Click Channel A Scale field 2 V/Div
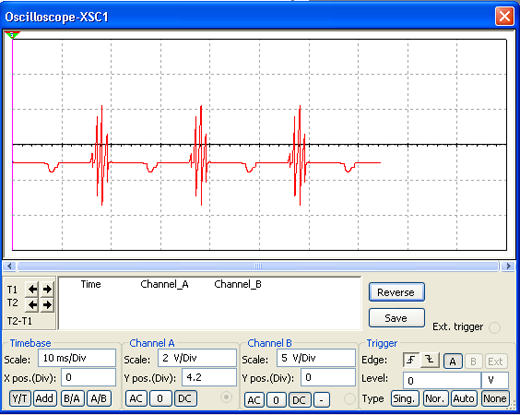Image resolution: width=520 pixels, height=415 pixels. (x=197, y=358)
